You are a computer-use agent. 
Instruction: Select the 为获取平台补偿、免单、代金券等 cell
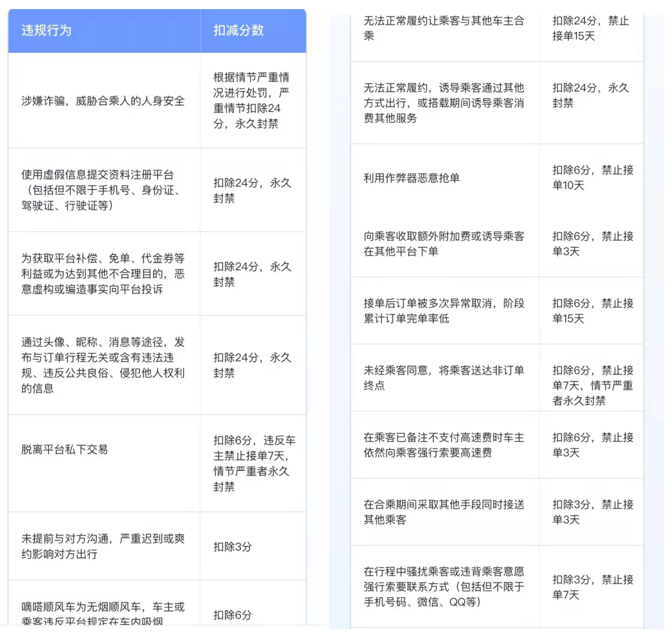pyautogui.click(x=104, y=274)
